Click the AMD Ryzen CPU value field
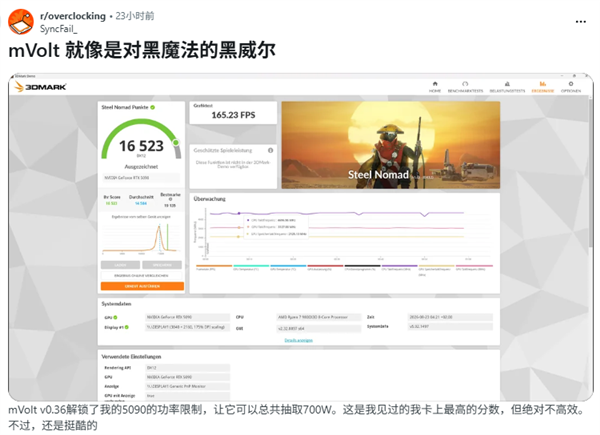Viewport: 600px width, 435px height. coord(318,317)
